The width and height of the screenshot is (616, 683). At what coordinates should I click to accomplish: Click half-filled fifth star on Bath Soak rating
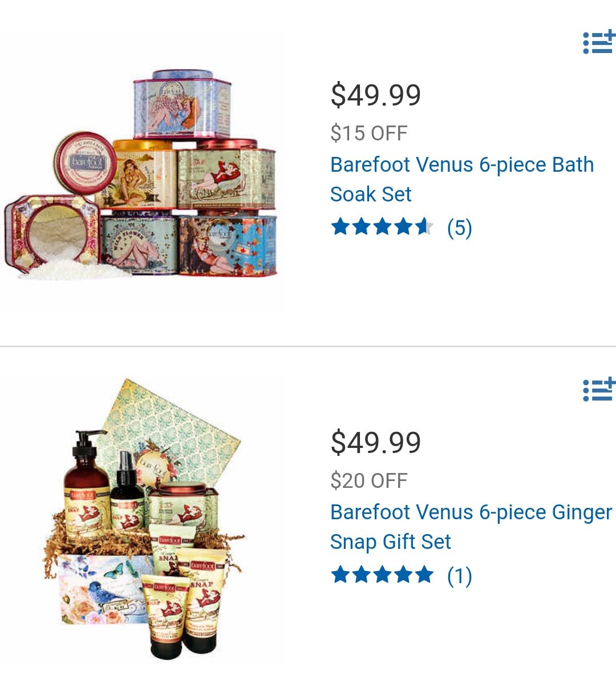pyautogui.click(x=424, y=227)
